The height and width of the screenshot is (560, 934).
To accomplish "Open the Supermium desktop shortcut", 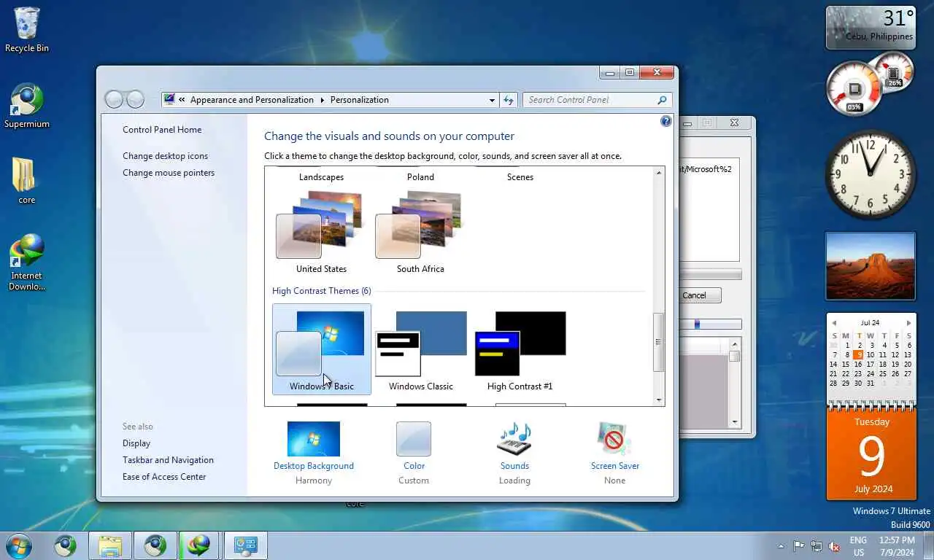I will click(27, 106).
